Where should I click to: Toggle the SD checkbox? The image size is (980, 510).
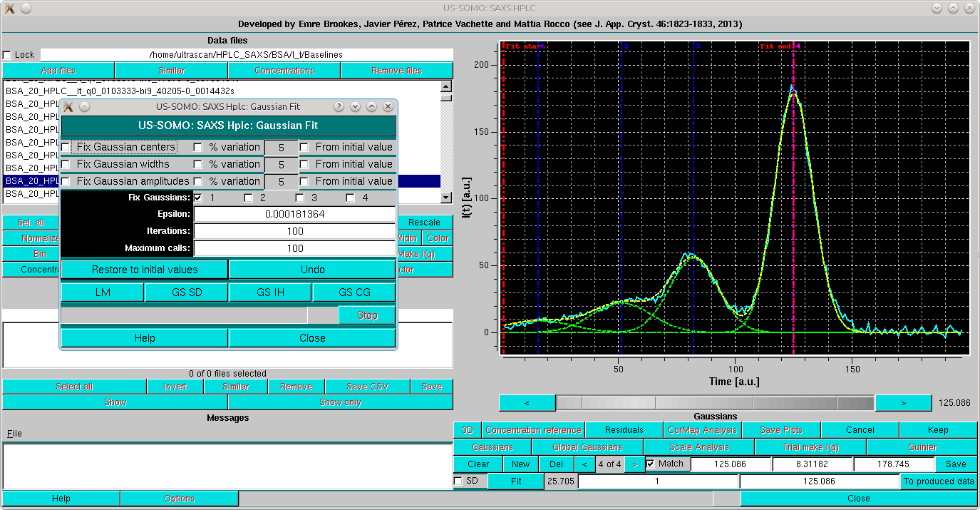coord(458,481)
